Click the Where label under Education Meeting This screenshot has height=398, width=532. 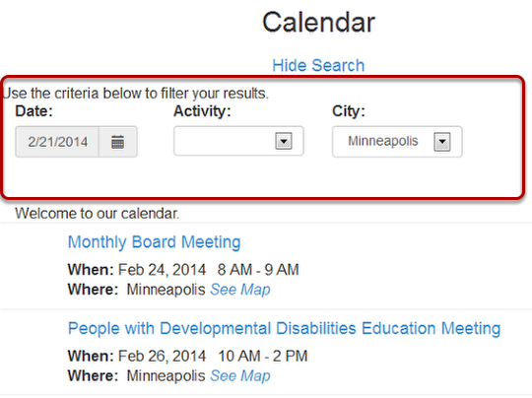pos(93,375)
